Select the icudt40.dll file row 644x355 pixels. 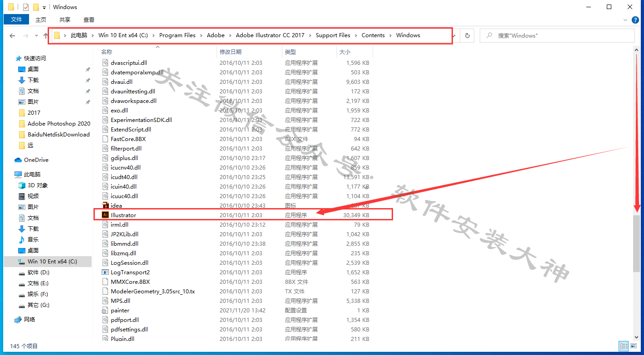[x=236, y=177]
